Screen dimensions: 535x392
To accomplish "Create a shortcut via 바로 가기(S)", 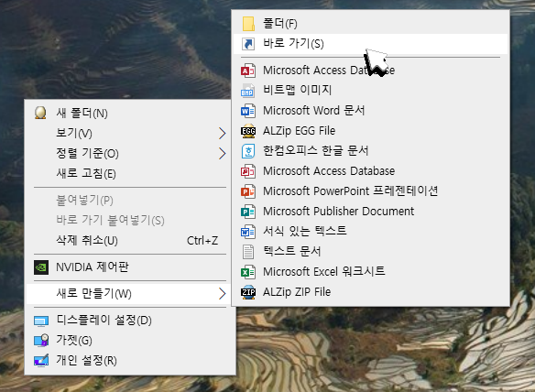I will click(x=370, y=44).
